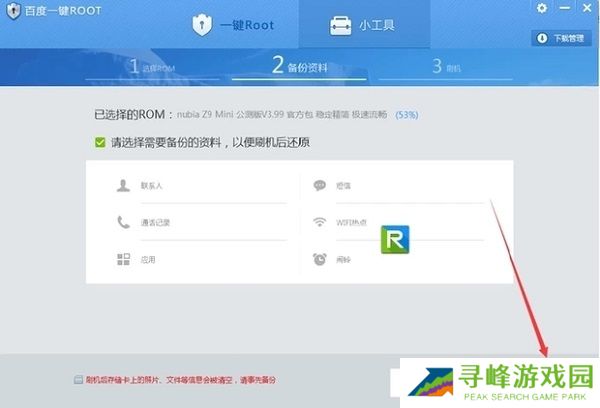Click the contacts (联系人) person icon
Screen dimensions: 600x408
123,186
